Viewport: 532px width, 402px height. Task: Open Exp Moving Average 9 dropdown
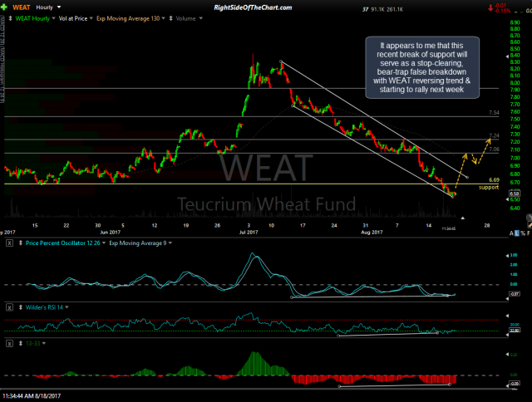click(170, 243)
